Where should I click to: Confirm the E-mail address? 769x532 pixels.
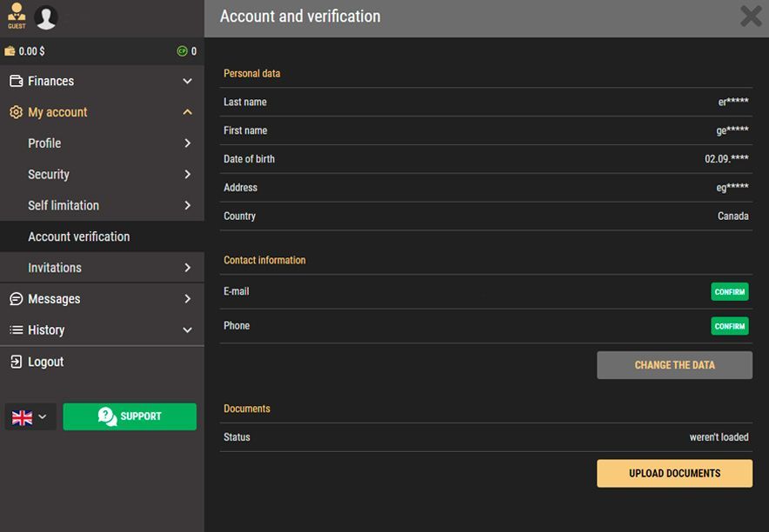(729, 292)
